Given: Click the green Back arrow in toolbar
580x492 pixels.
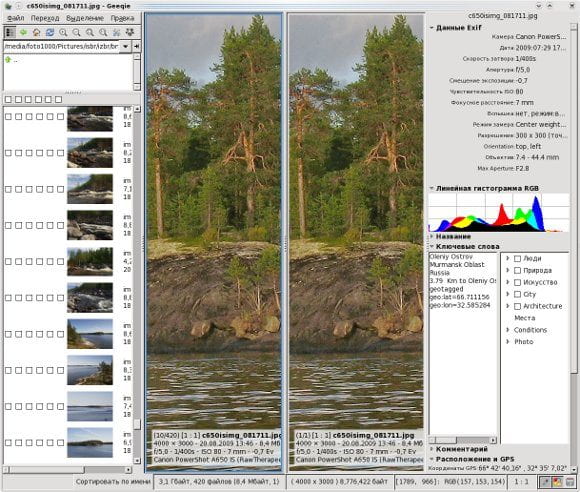Looking at the screenshot, I should [x=23, y=32].
